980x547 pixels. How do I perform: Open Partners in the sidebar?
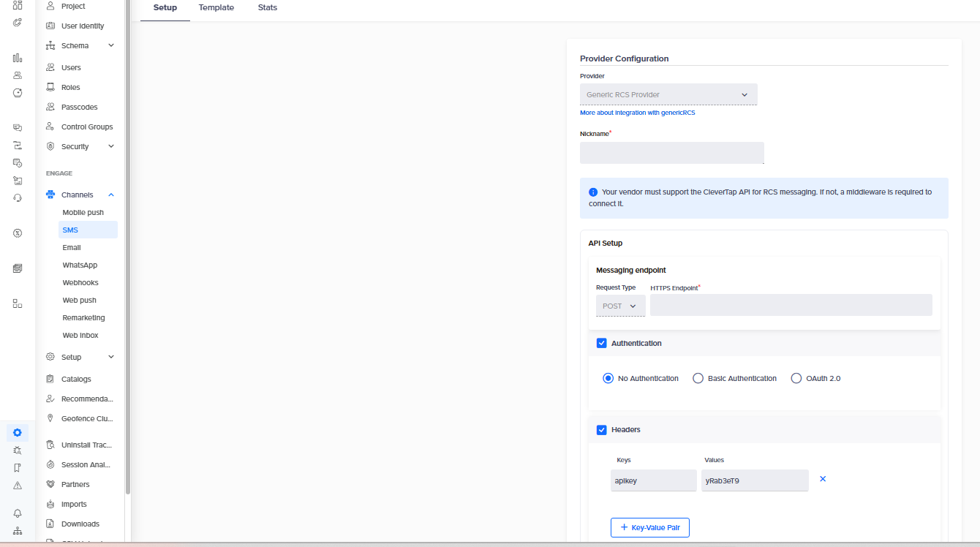pyautogui.click(x=75, y=484)
